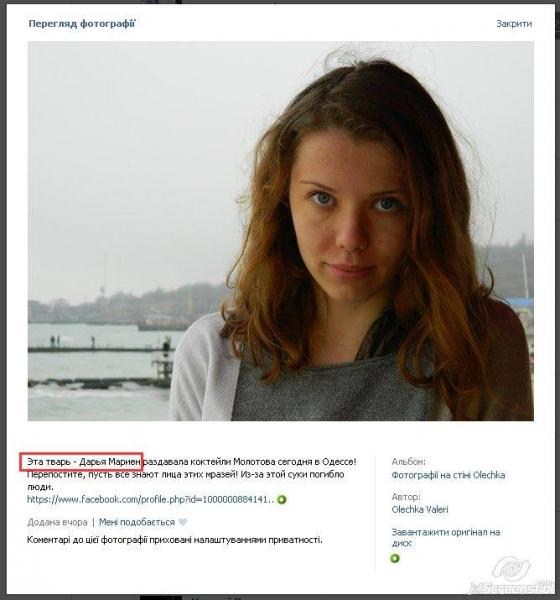Image resolution: width=560 pixels, height=600 pixels.
Task: Click the caption line mentioning Одессе
Action: pos(192,462)
